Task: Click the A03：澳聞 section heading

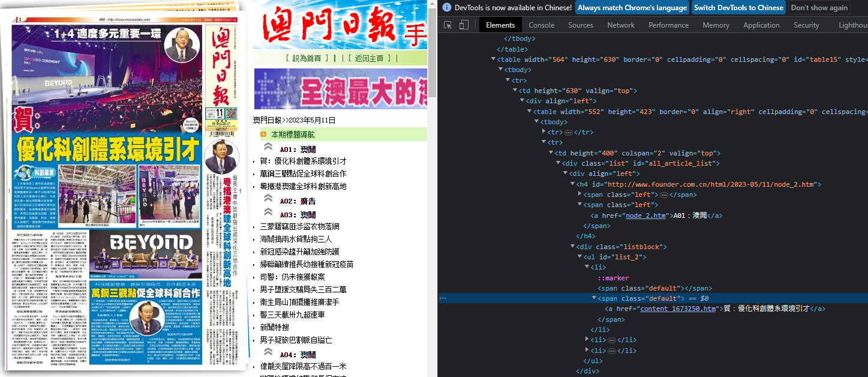Action: 298,214
